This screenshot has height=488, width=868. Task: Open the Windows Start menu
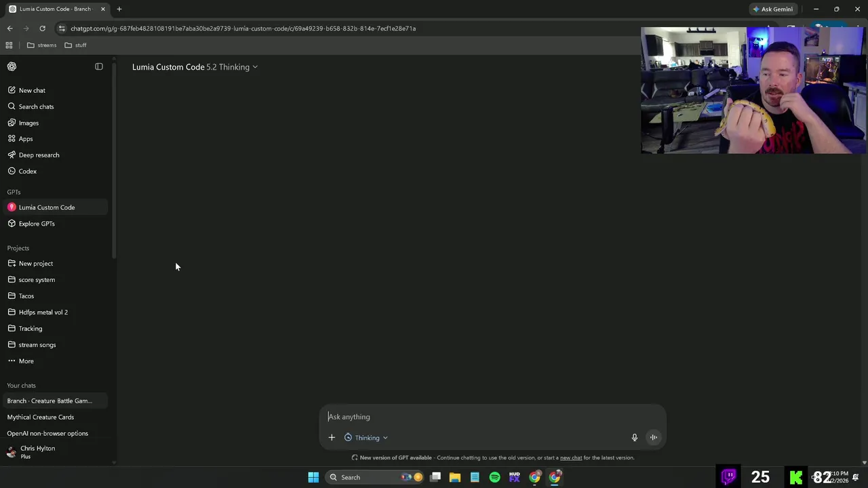(313, 477)
